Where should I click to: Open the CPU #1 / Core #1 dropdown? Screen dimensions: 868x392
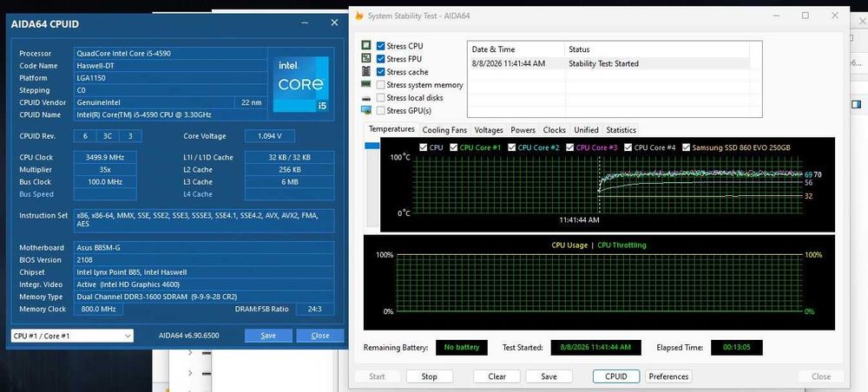tap(73, 336)
